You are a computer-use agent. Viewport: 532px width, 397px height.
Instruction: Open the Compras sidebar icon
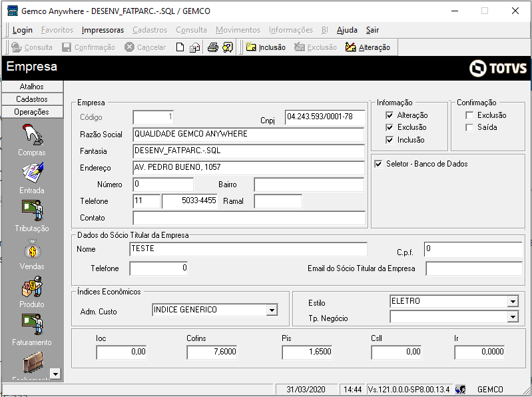pos(33,135)
